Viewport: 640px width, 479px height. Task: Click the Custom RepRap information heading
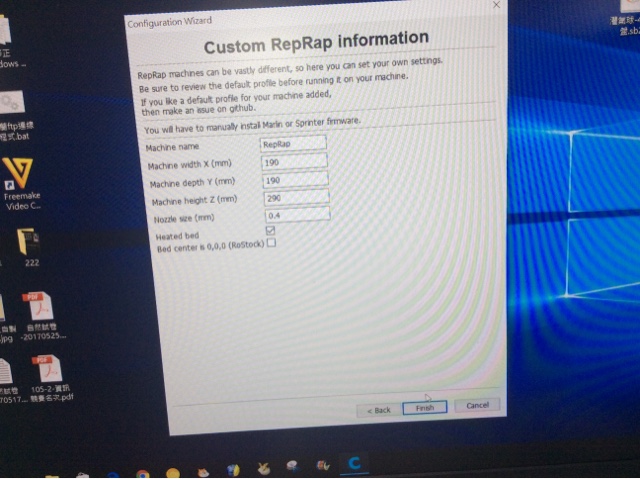(316, 42)
